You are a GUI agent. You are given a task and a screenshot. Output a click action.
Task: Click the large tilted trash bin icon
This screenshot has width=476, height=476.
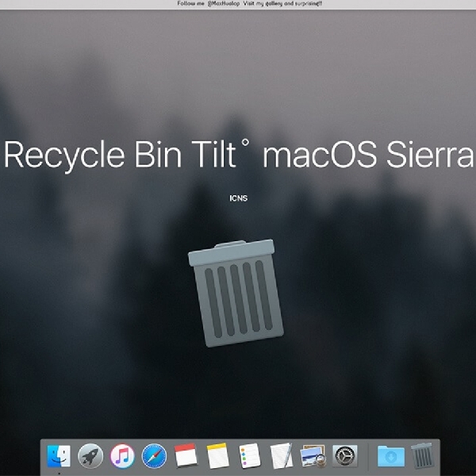click(x=236, y=293)
